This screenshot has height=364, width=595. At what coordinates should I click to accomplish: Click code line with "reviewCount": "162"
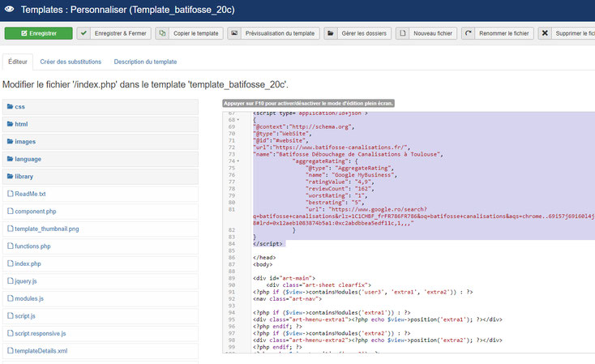coord(340,189)
